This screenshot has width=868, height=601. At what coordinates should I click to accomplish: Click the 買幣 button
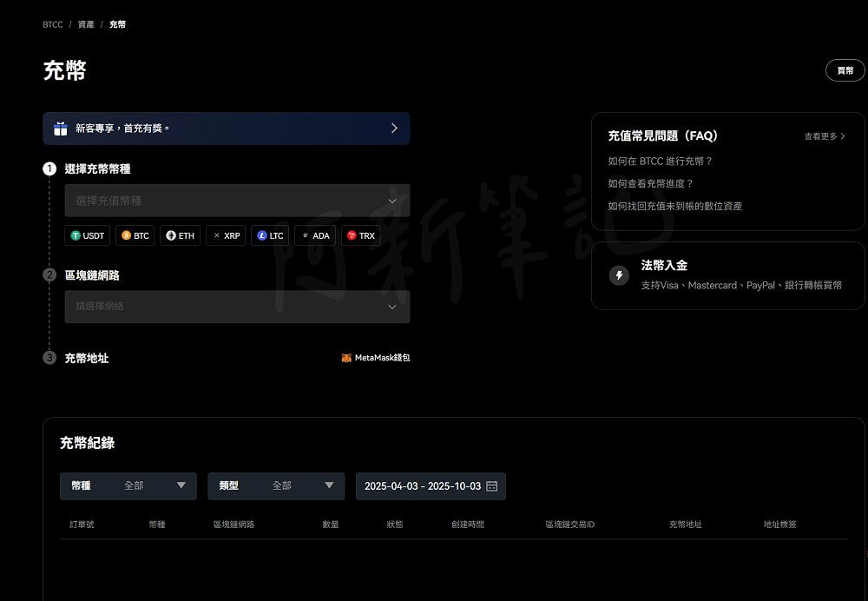point(845,70)
